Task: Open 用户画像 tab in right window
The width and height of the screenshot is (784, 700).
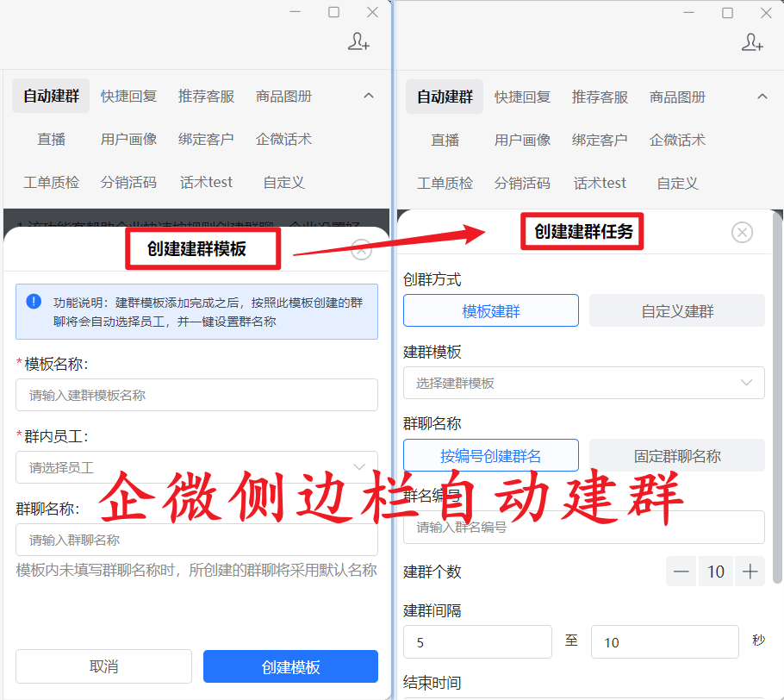Action: [522, 140]
